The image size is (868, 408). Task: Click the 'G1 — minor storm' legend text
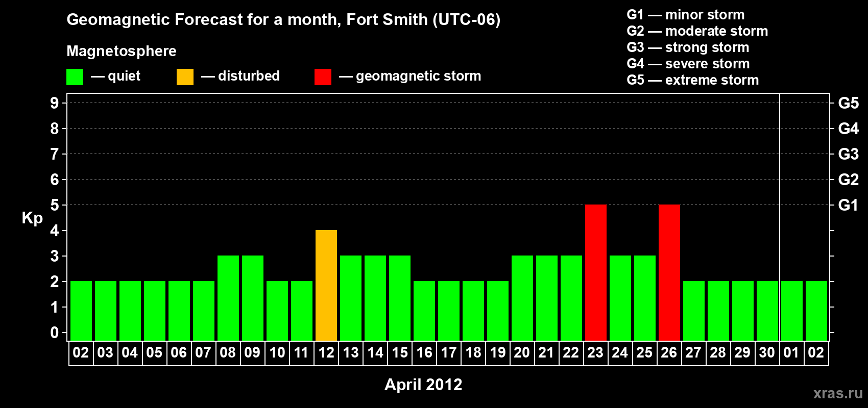(686, 15)
